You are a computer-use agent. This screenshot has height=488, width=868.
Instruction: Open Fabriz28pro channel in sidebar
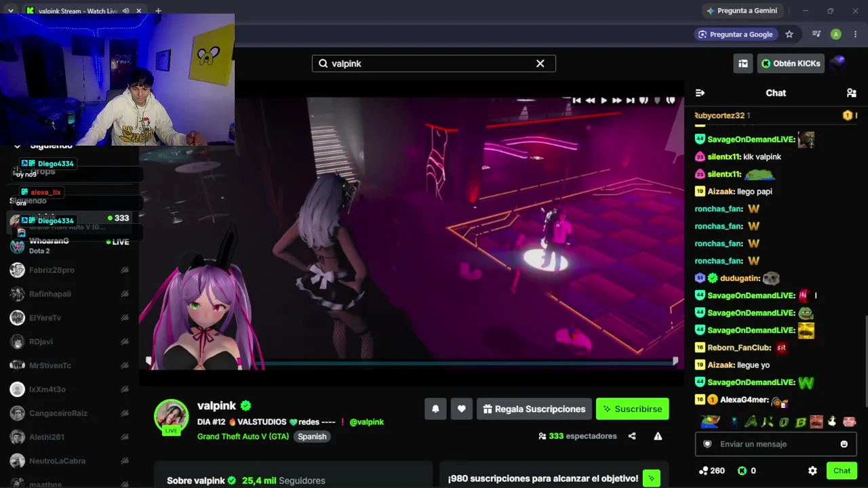point(69,270)
